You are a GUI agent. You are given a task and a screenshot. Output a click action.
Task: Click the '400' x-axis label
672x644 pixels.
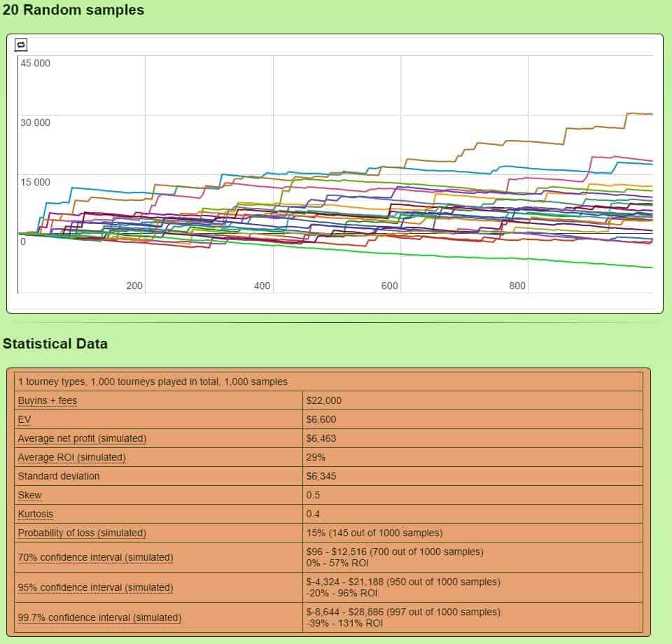[x=262, y=286]
